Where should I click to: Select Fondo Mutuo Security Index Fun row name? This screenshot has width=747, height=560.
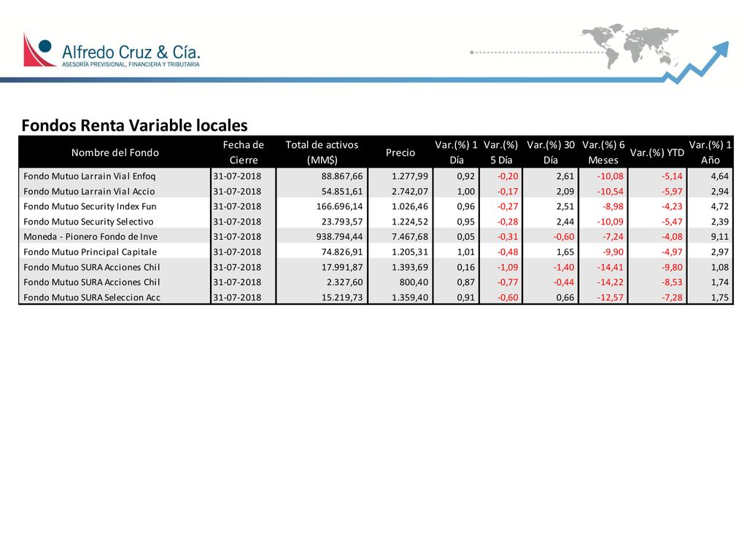[x=90, y=206]
